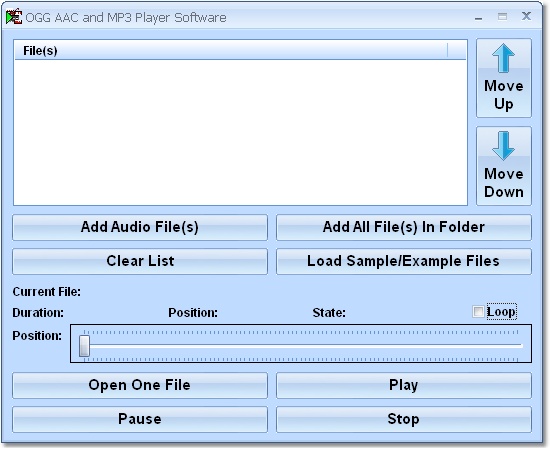Add All File(s) In Folder
The width and height of the screenshot is (550, 450).
point(404,227)
